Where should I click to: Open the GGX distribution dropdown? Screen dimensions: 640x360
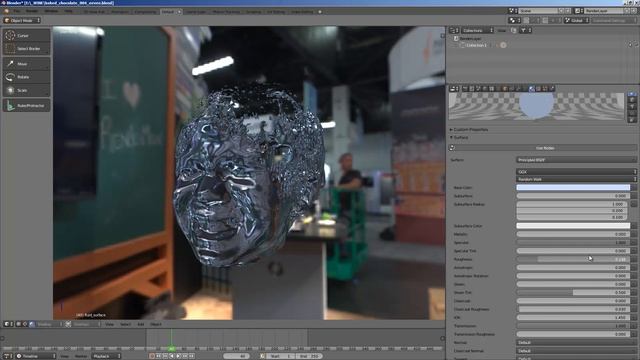point(576,172)
